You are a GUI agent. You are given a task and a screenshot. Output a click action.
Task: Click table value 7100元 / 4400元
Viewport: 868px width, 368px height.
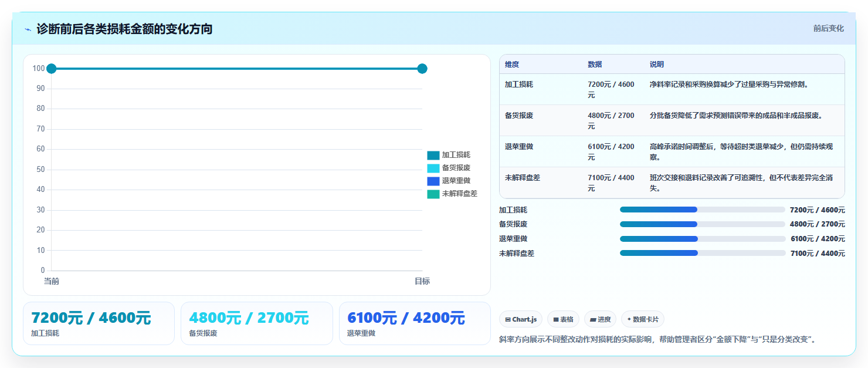[x=611, y=183]
